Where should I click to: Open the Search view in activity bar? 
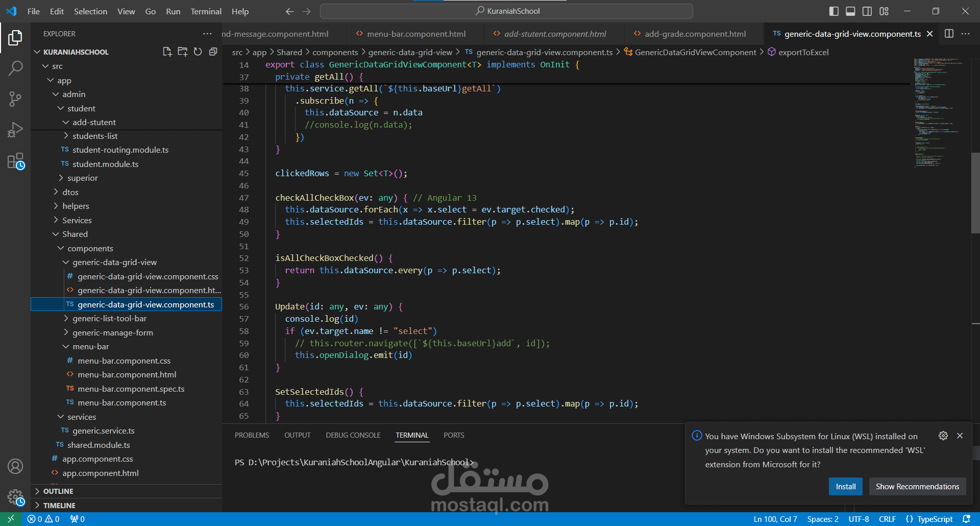click(15, 68)
